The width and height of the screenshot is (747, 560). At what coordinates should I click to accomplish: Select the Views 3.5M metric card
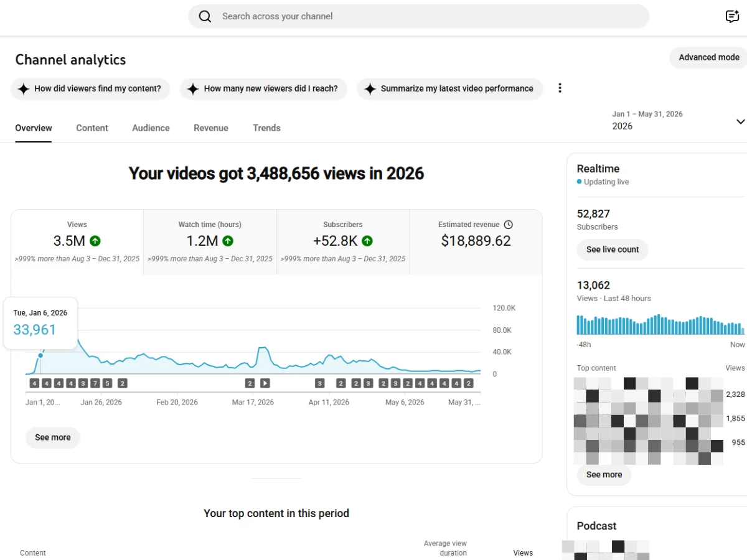coord(77,242)
